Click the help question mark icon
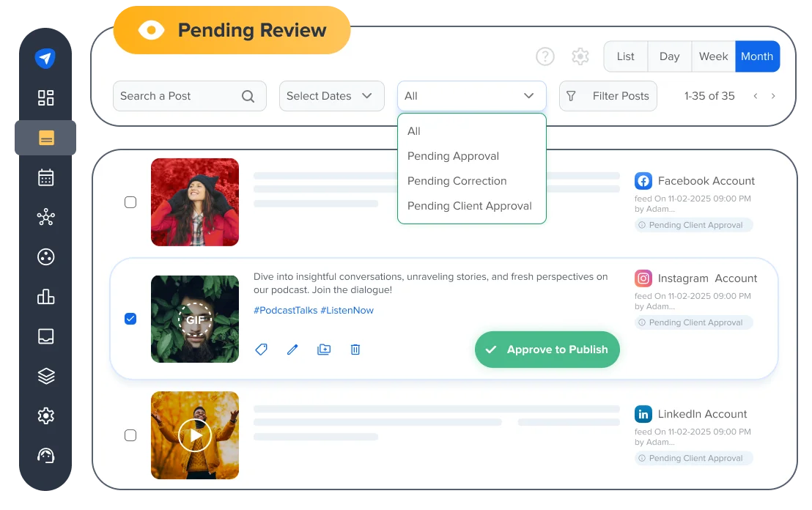Image resolution: width=812 pixels, height=510 pixels. tap(545, 56)
